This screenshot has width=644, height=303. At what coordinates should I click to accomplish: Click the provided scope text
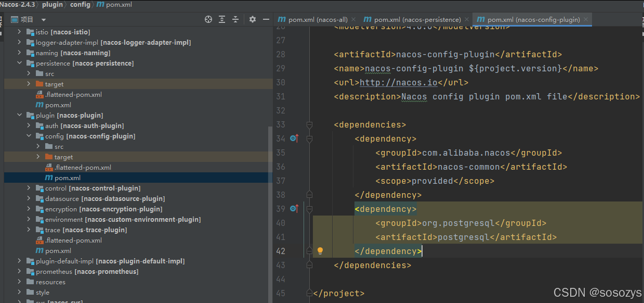432,181
